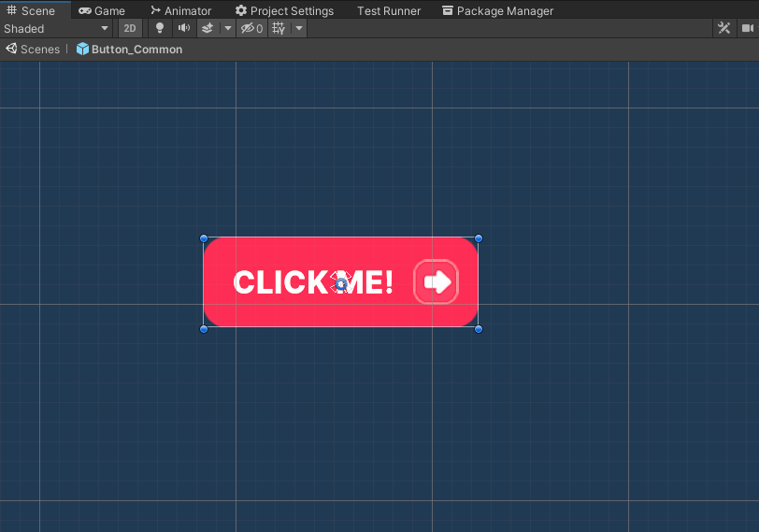This screenshot has width=759, height=532.
Task: Open the Package Manager tab
Action: (x=497, y=10)
